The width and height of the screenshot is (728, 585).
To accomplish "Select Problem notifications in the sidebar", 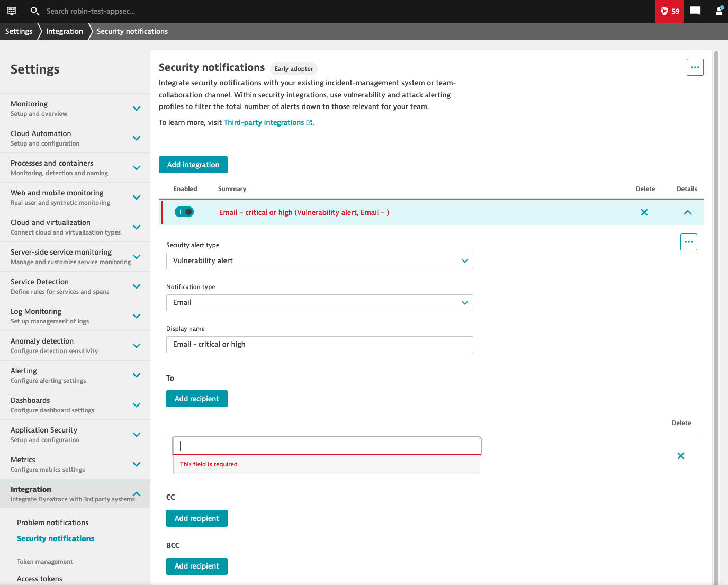I will (x=52, y=523).
